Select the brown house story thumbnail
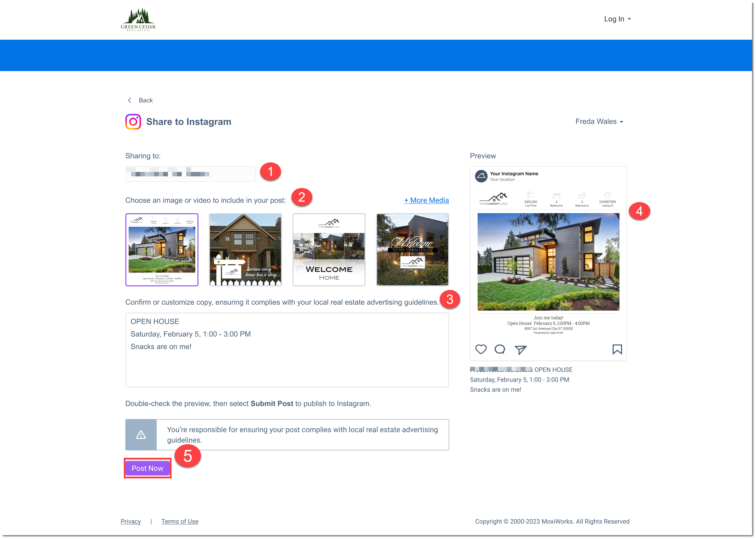The image size is (756, 539). point(245,250)
